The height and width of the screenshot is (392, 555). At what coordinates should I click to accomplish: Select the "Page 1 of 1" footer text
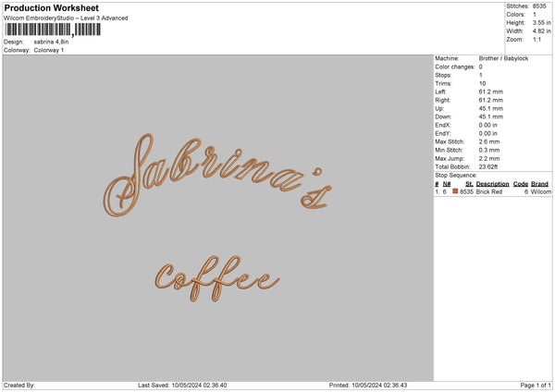536,386
